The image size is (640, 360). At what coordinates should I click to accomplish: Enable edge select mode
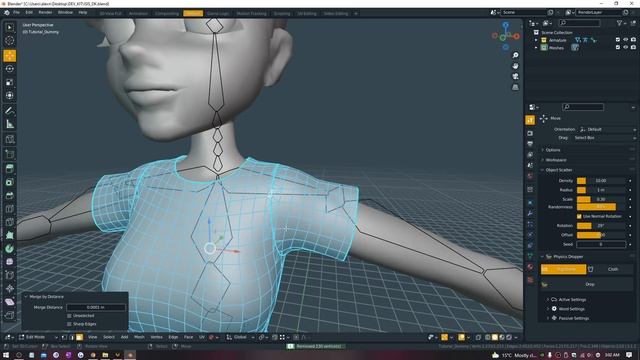pyautogui.click(x=72, y=337)
